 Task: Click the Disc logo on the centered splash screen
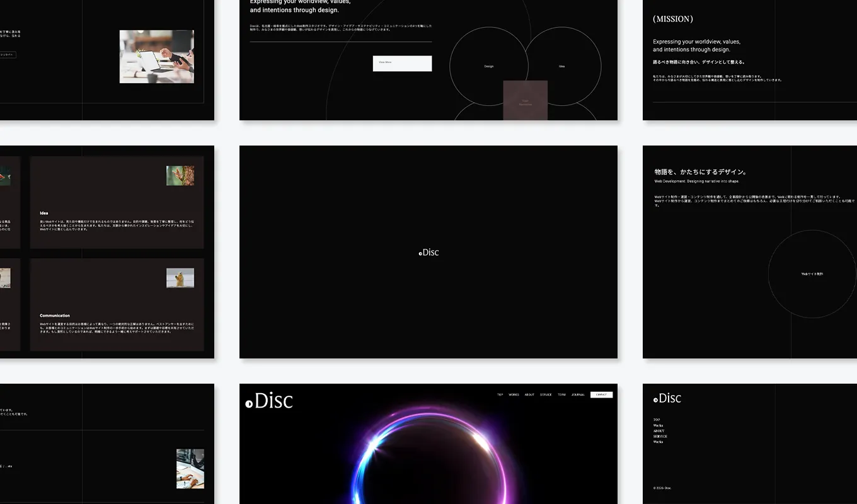428,252
